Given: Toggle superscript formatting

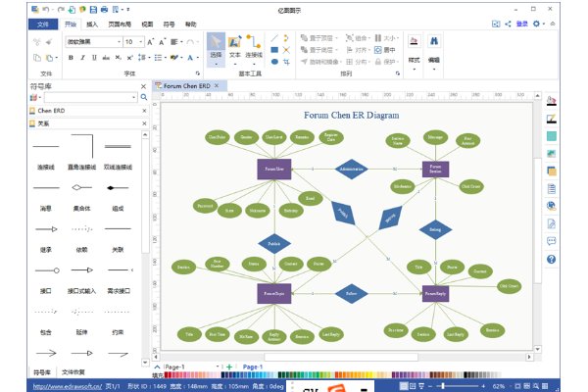Looking at the screenshot, I should [129, 58].
